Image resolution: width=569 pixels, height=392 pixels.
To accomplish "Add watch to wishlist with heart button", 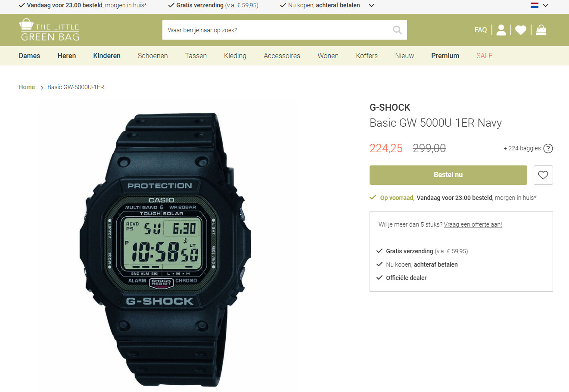I will coord(543,175).
